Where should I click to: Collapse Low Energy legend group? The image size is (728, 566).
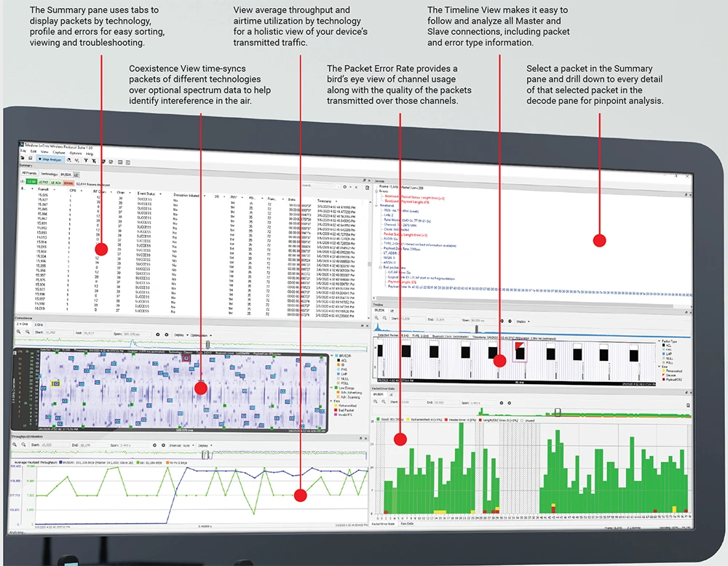(x=331, y=387)
